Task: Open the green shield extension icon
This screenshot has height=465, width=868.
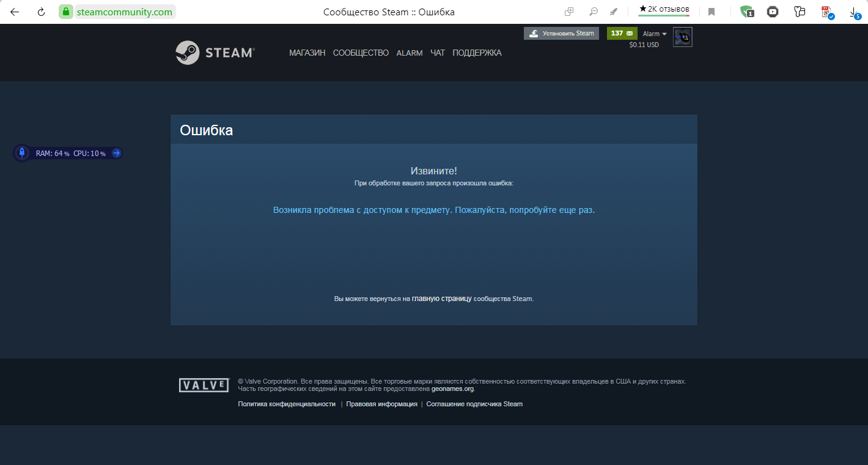Action: click(x=746, y=12)
